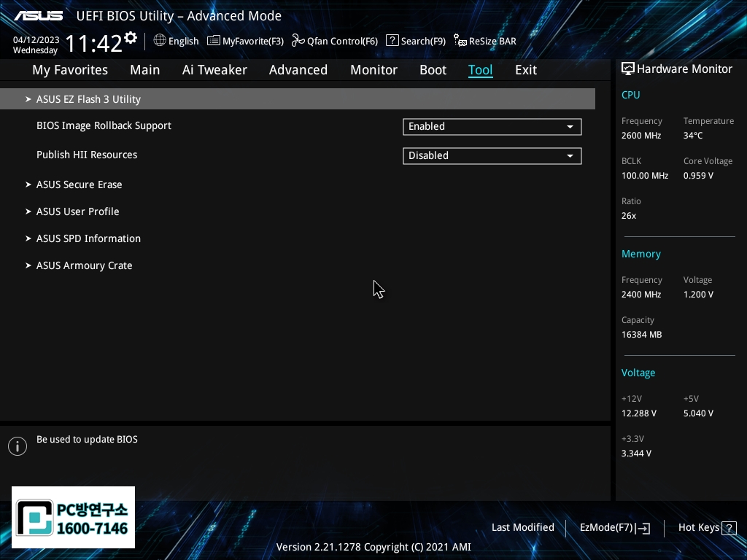The width and height of the screenshot is (747, 560).
Task: Click the Memory frequency value 2400 MHz
Action: tap(641, 295)
